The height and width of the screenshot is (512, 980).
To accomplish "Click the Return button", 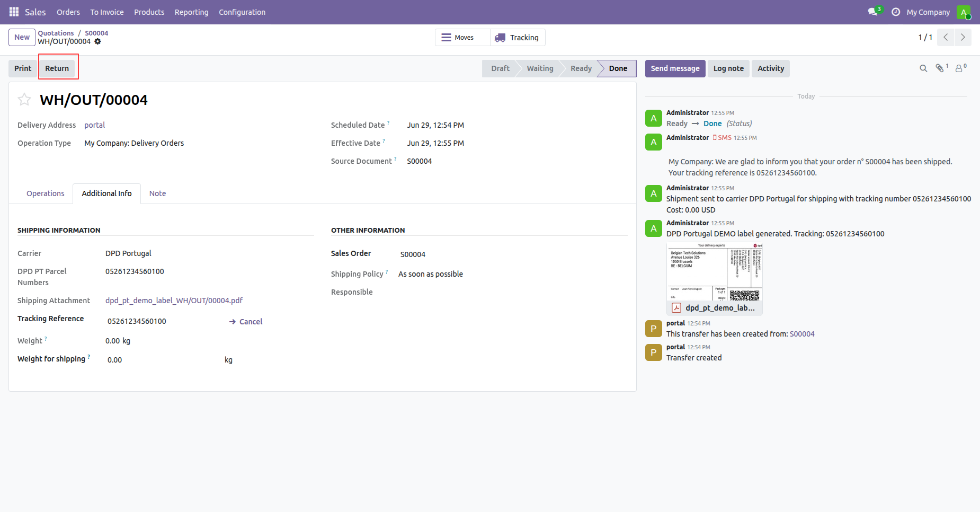I will [x=57, y=68].
